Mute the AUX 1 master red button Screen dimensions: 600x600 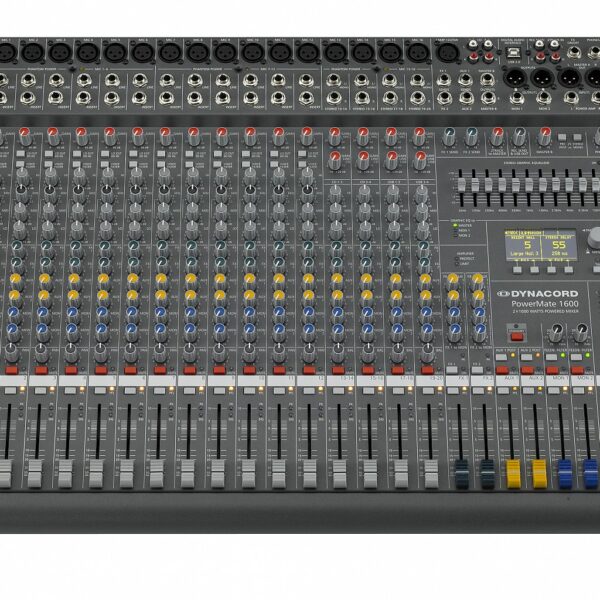(502, 370)
